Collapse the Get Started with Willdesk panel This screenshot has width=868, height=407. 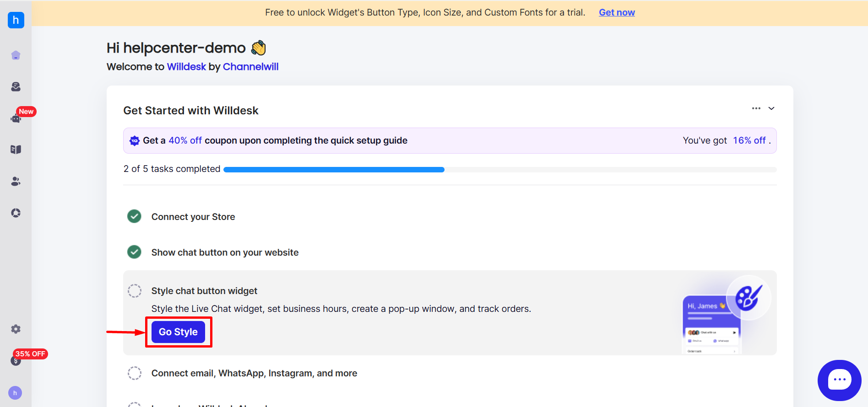tap(771, 108)
